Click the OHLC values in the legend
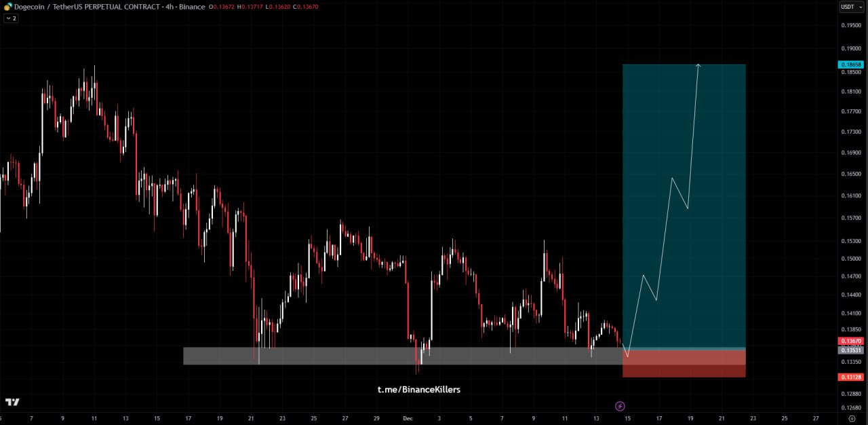The image size is (868, 425). (x=264, y=7)
